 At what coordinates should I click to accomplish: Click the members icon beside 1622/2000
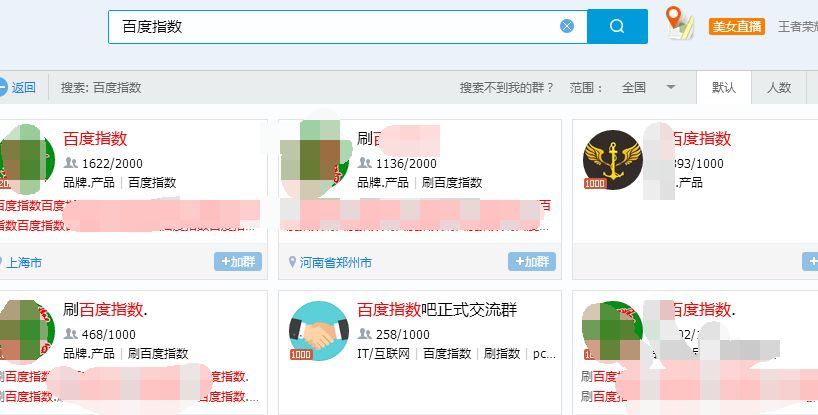tap(71, 163)
